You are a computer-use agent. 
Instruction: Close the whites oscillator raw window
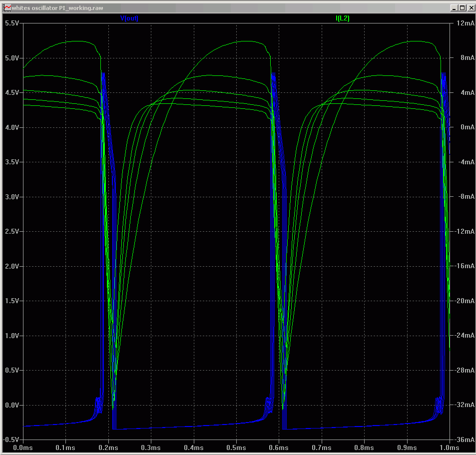(x=470, y=8)
